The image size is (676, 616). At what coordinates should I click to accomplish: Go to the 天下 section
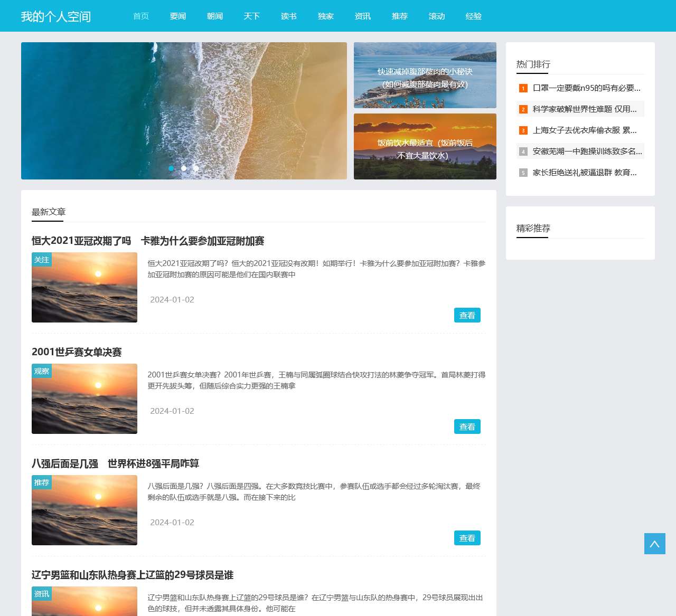pos(252,16)
